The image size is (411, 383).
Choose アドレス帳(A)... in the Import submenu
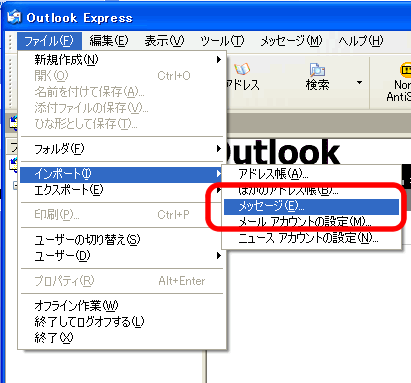click(x=311, y=174)
